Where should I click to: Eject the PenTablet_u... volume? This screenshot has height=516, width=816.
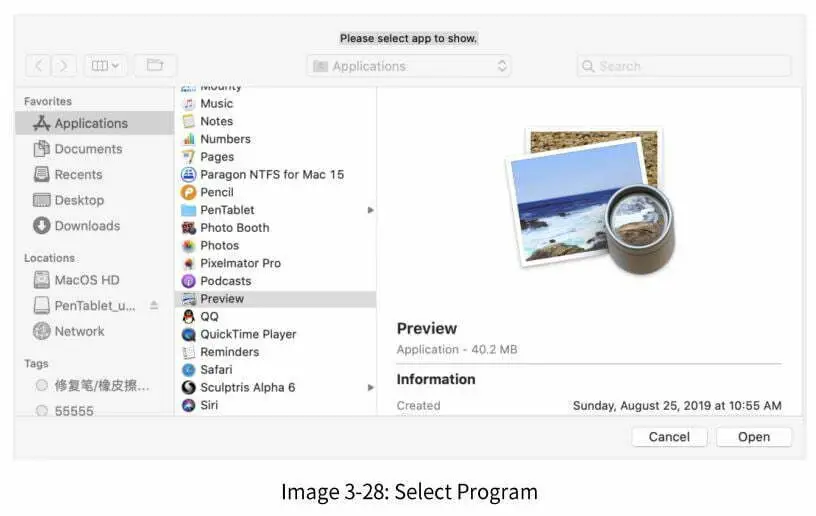[154, 305]
